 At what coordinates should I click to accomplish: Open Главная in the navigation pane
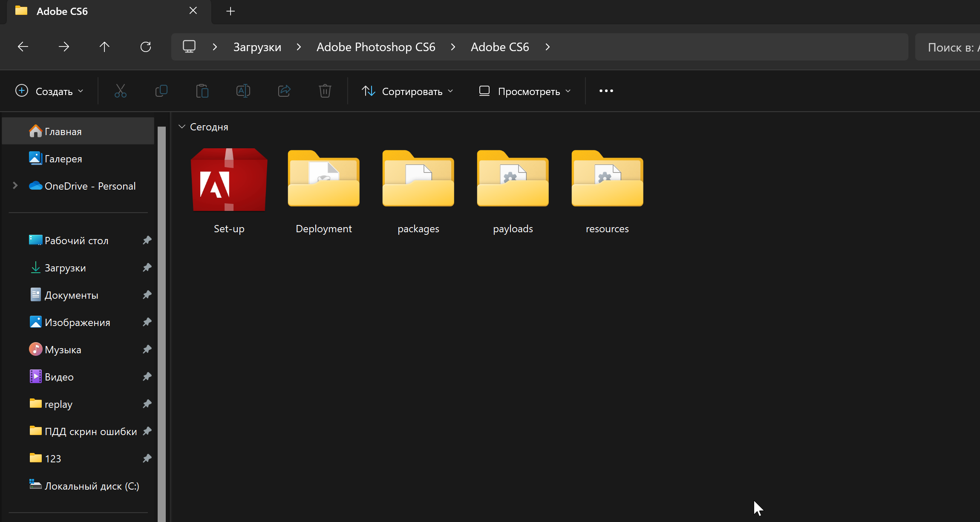click(78, 131)
